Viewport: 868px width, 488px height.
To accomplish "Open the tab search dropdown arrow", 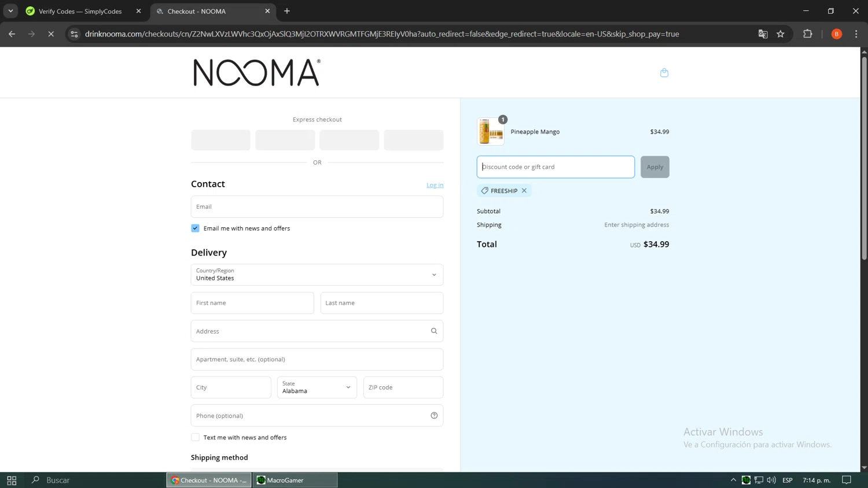I will click(10, 11).
